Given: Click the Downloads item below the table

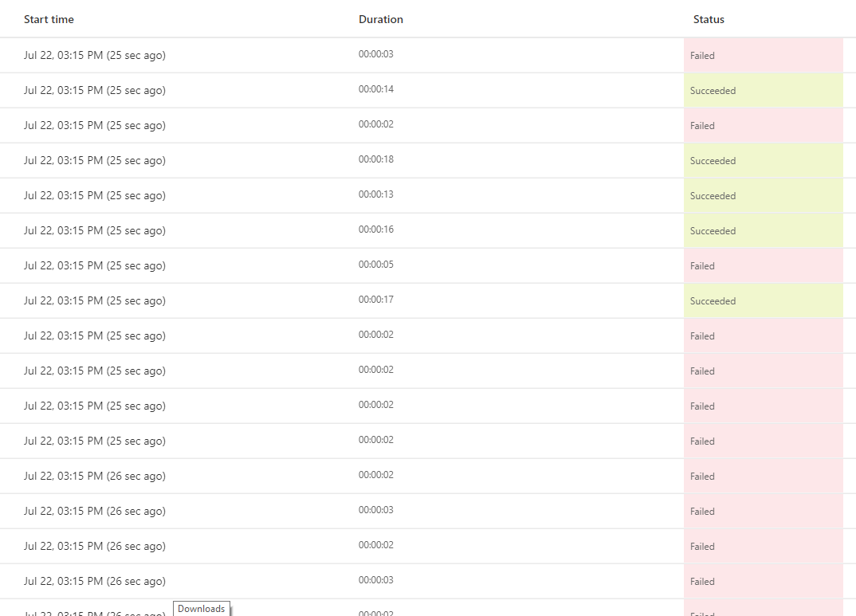Looking at the screenshot, I should coord(201,608).
